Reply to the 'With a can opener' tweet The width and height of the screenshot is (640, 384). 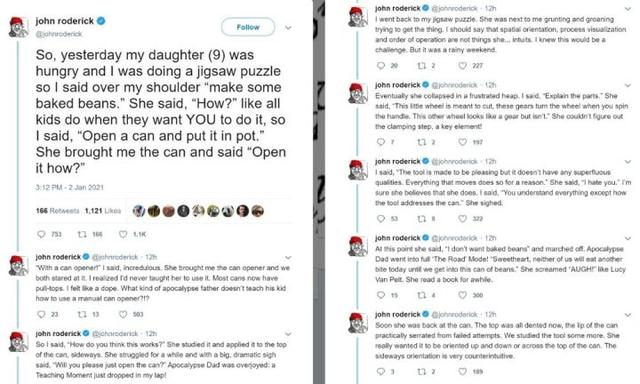(41, 314)
